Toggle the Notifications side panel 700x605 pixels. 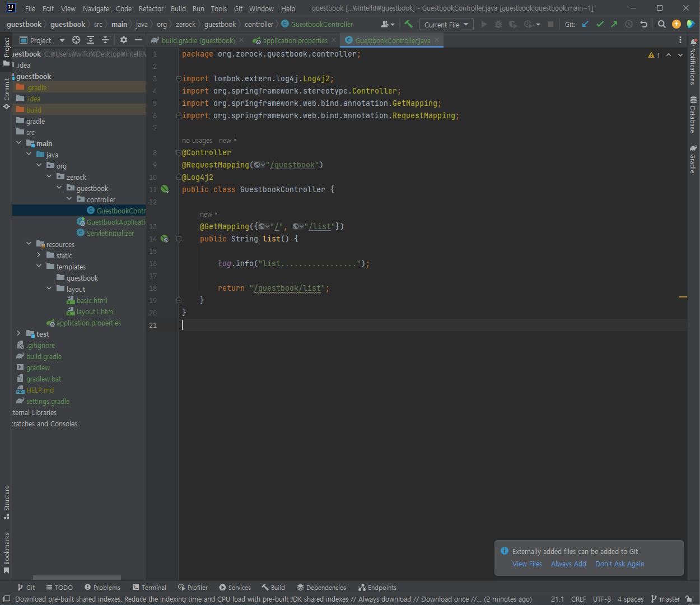click(693, 62)
